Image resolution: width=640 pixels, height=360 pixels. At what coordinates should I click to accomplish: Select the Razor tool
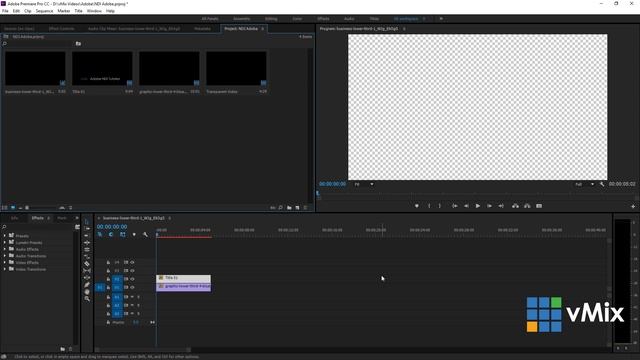click(x=87, y=264)
